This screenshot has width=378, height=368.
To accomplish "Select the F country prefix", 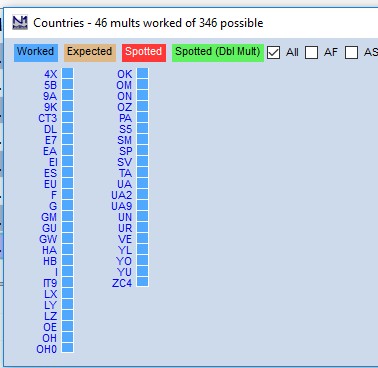I will click(54, 195).
